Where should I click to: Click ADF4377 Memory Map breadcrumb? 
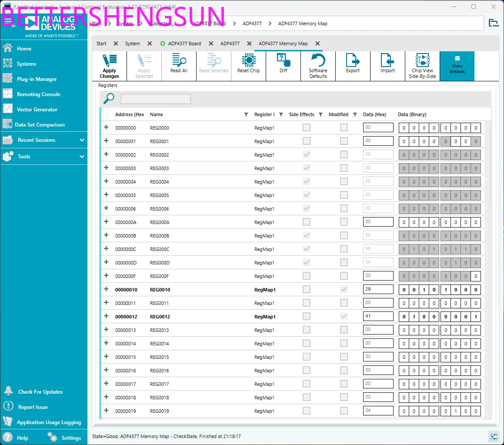pyautogui.click(x=303, y=23)
